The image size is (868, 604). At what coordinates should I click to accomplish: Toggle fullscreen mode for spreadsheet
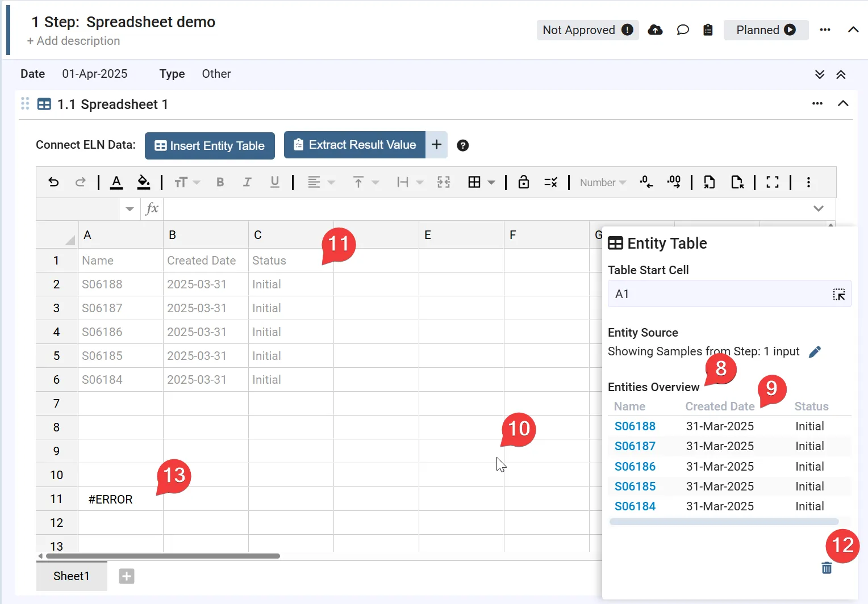point(772,182)
